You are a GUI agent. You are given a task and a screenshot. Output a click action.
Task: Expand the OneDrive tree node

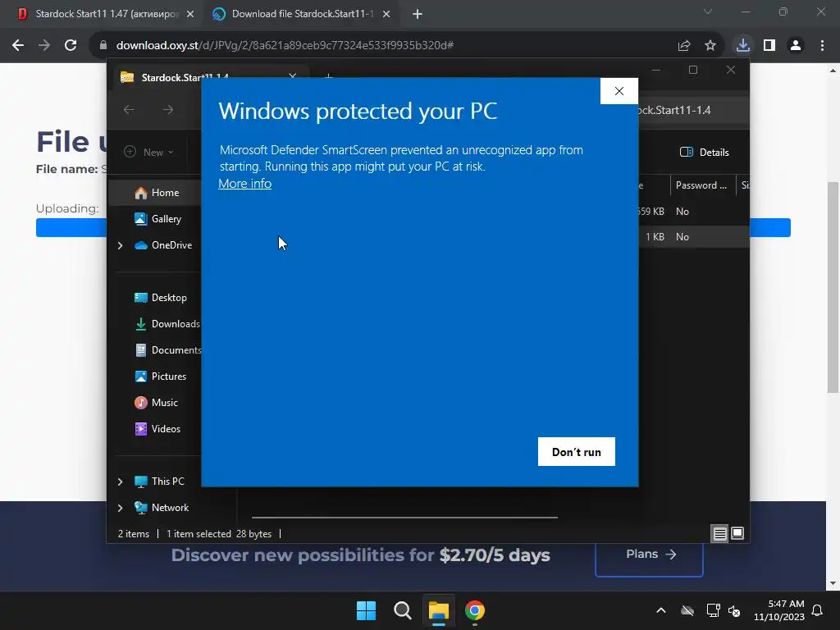point(120,245)
